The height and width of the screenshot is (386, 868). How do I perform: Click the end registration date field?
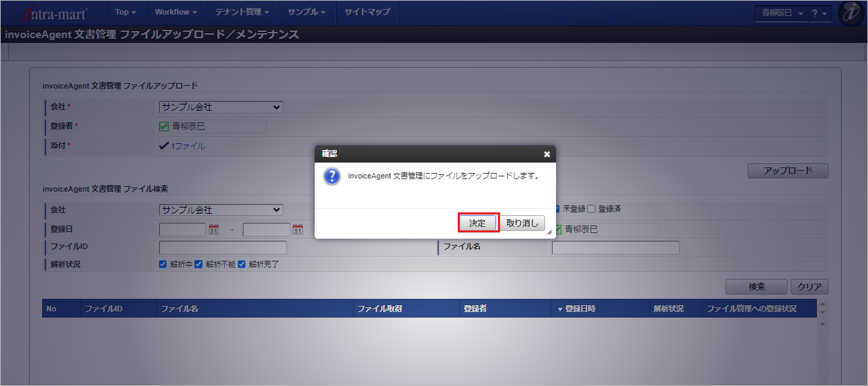(x=266, y=230)
